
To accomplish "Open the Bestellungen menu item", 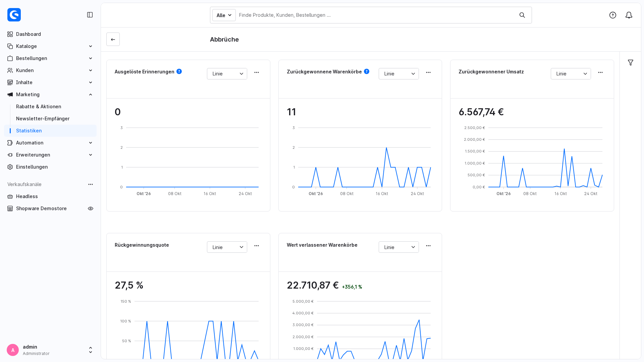I will click(50, 58).
